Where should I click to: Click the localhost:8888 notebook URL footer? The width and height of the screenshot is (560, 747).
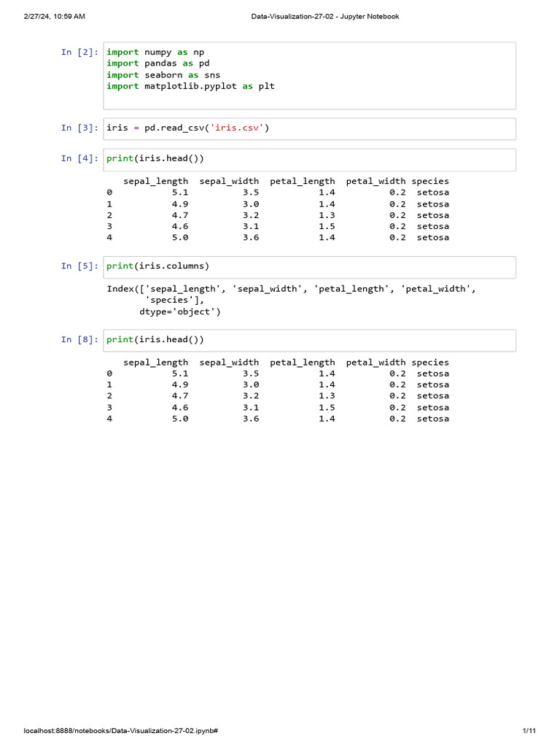click(x=121, y=730)
